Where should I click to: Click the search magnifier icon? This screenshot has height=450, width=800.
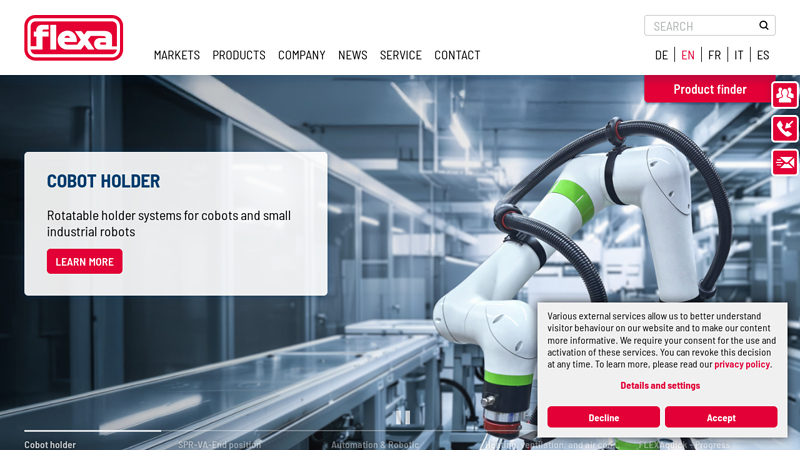click(764, 26)
